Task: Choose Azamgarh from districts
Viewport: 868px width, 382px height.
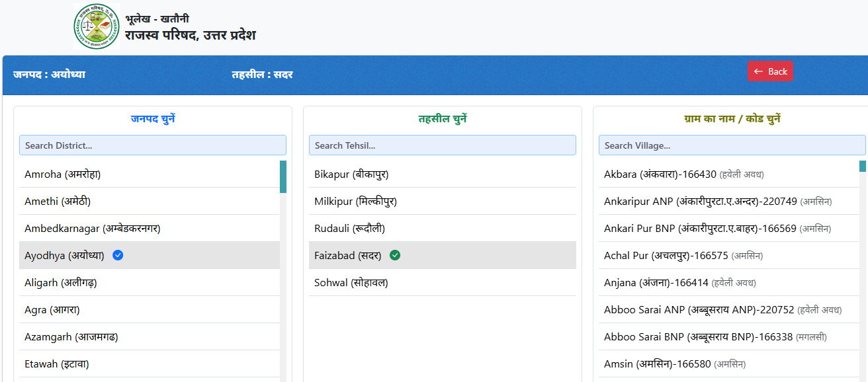Action: [x=71, y=337]
